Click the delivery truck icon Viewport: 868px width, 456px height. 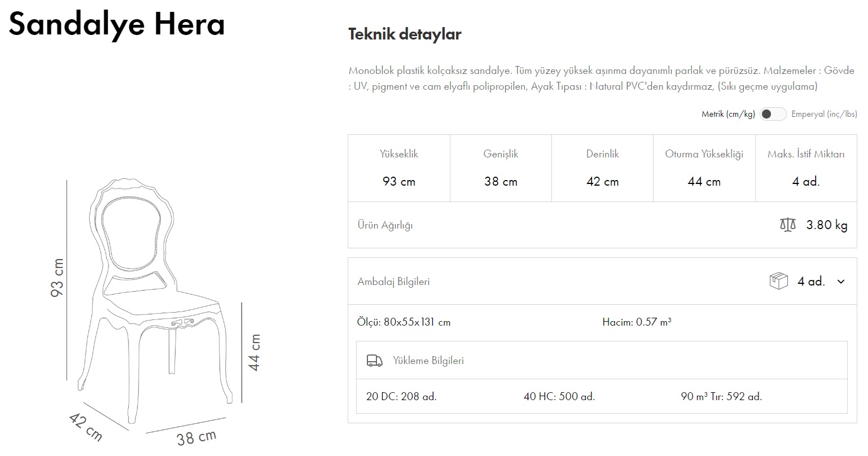click(374, 361)
